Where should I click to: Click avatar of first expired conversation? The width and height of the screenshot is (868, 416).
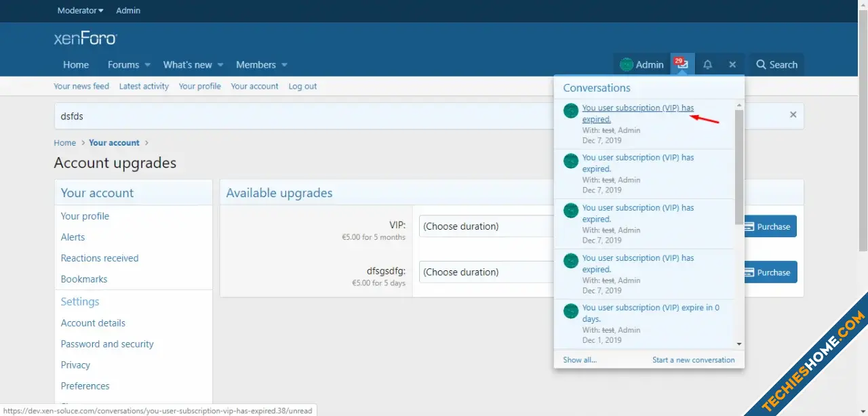pos(571,110)
